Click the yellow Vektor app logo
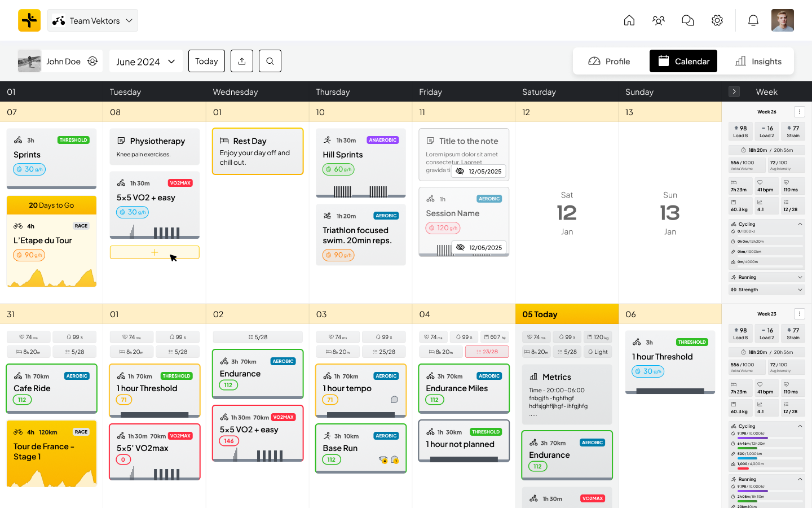Image resolution: width=812 pixels, height=508 pixels. (x=29, y=20)
